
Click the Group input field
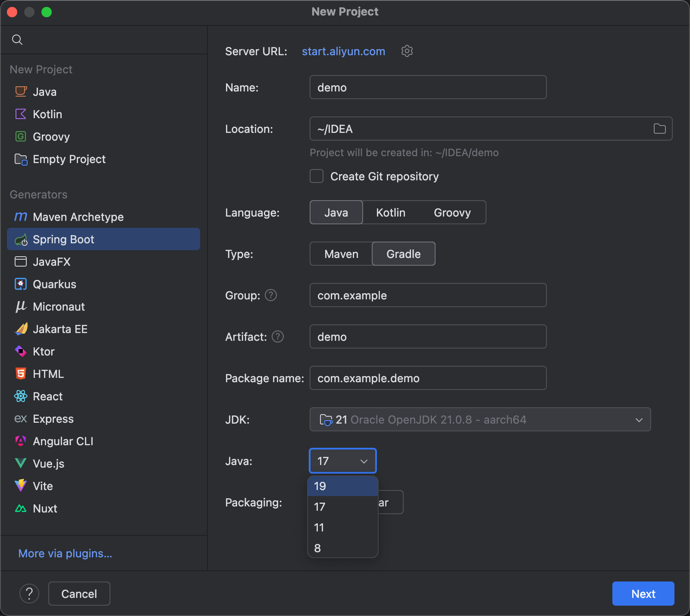pos(428,295)
